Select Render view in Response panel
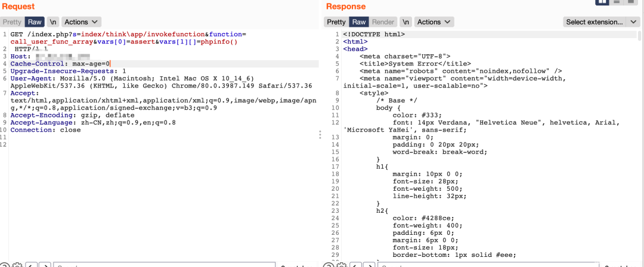Image resolution: width=644 pixels, height=267 pixels. (x=383, y=22)
